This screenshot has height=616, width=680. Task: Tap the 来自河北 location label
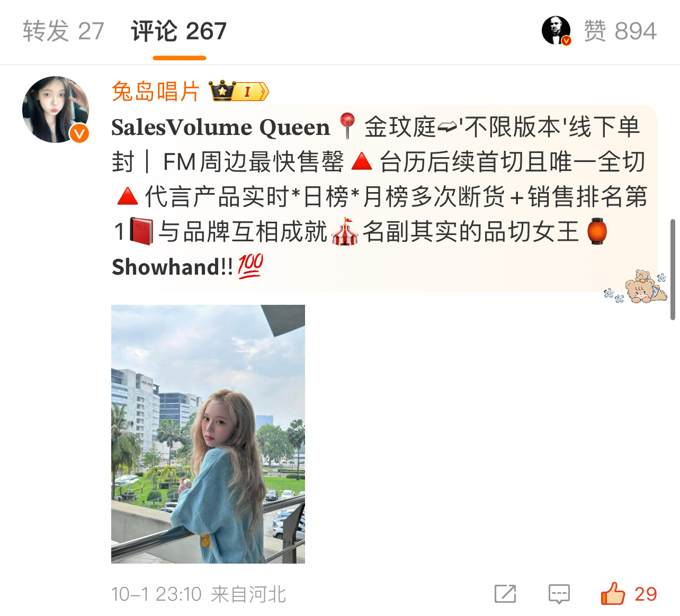tap(248, 594)
